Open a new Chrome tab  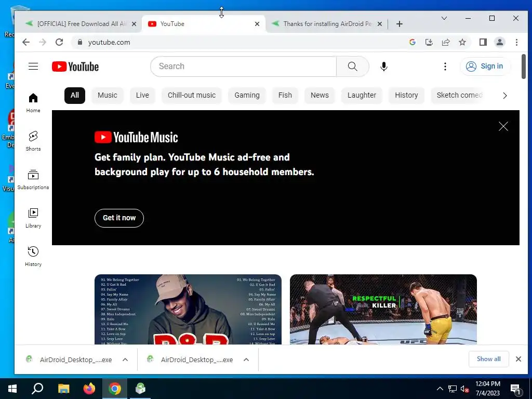coord(400,24)
